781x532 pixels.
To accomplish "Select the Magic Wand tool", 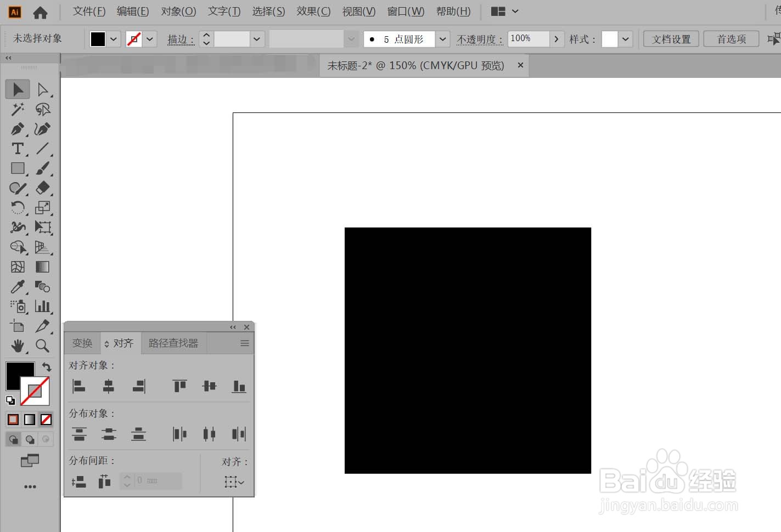I will pos(18,109).
